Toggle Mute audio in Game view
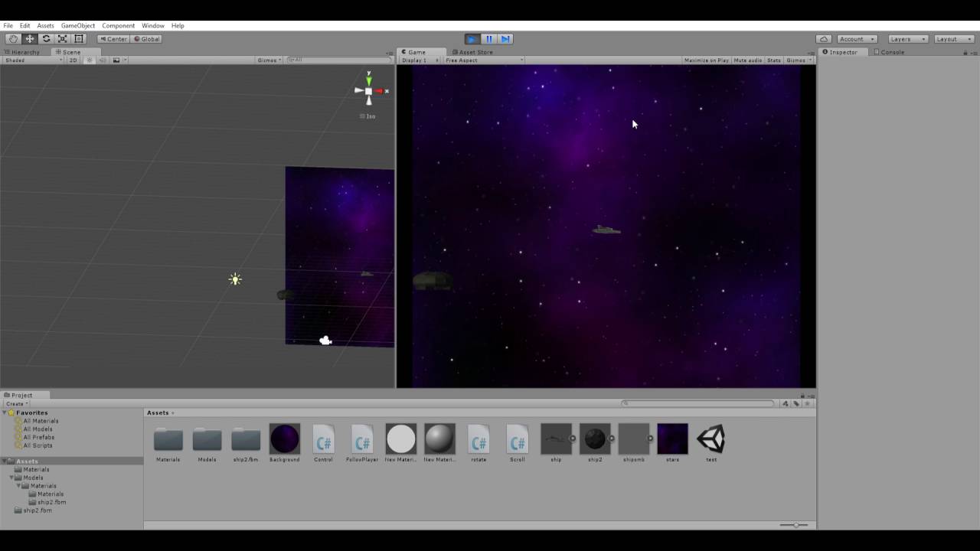The height and width of the screenshot is (551, 980). click(x=748, y=60)
